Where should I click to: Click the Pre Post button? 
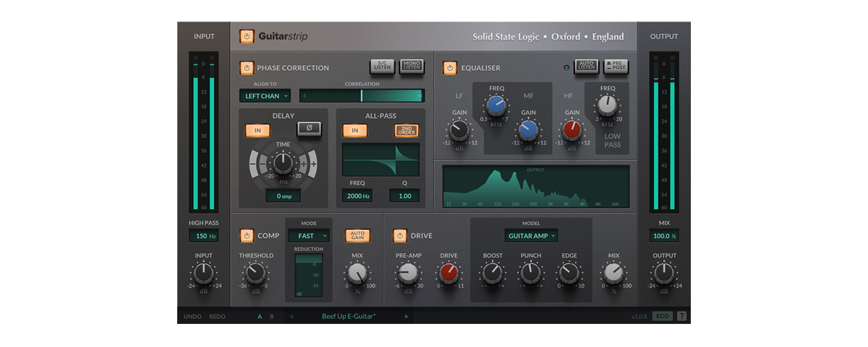point(616,67)
